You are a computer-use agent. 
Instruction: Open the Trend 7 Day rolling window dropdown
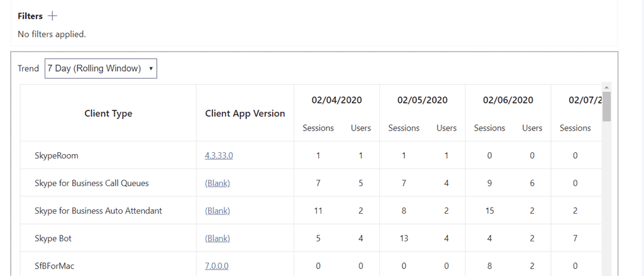point(101,69)
